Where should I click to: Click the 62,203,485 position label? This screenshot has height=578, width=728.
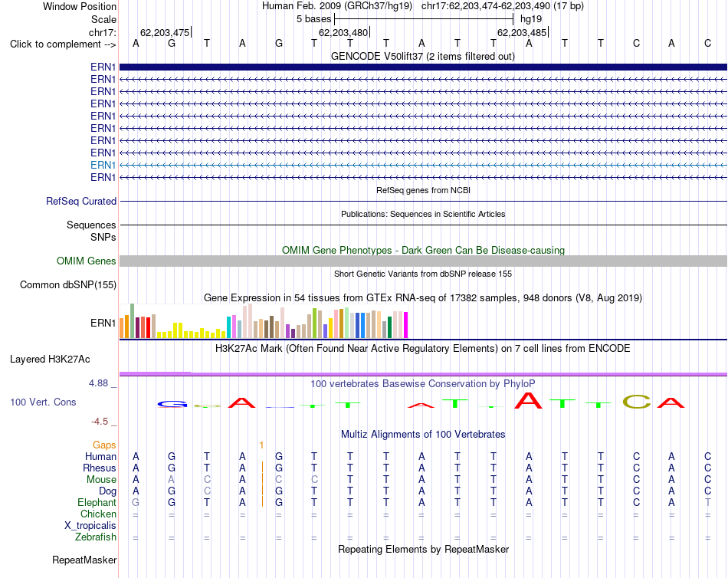(522, 32)
